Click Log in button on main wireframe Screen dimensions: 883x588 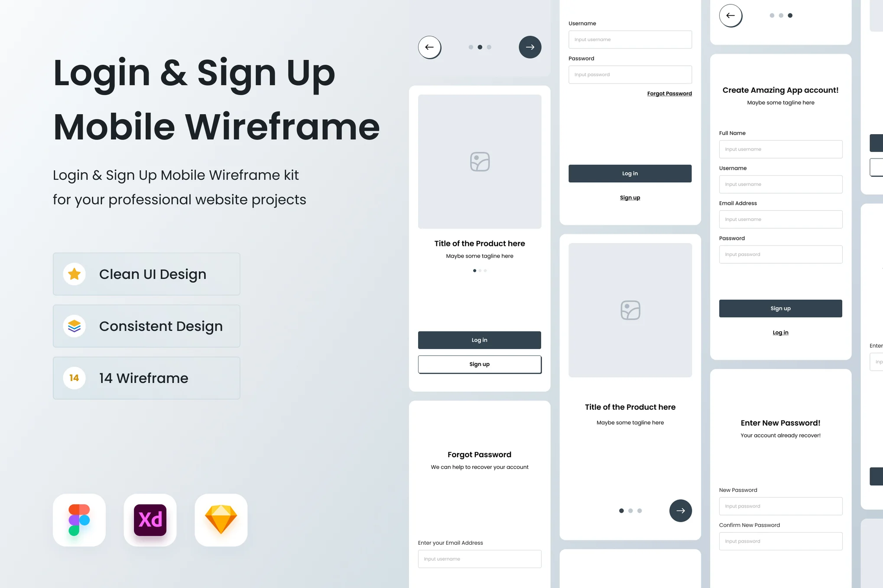coord(479,339)
